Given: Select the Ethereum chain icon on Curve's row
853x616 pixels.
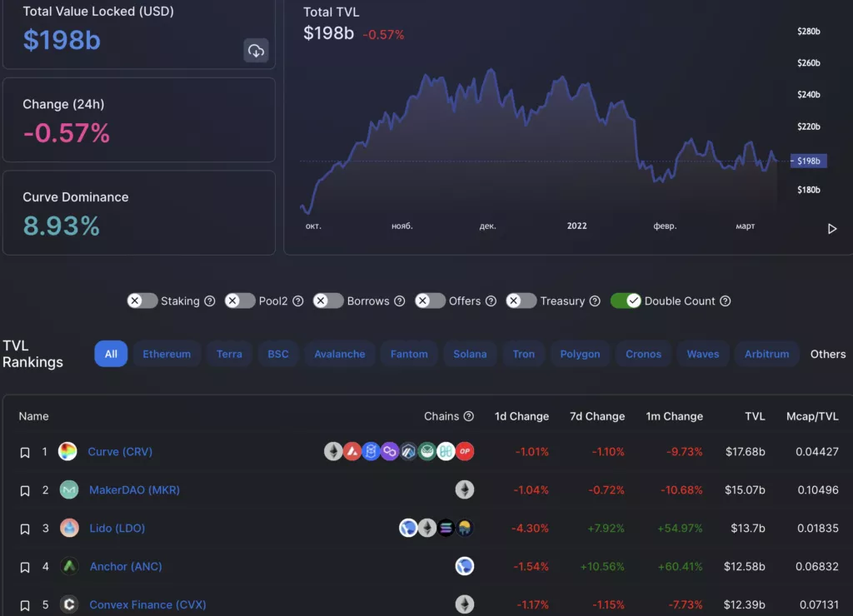Looking at the screenshot, I should coord(333,450).
